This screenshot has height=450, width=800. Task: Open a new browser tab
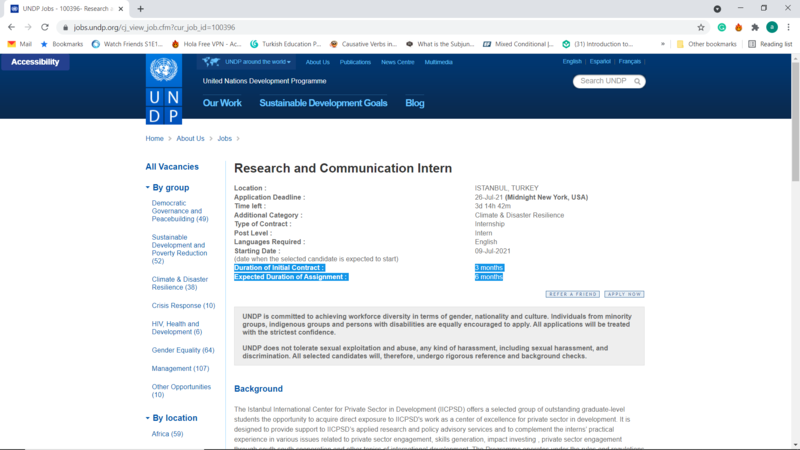click(x=140, y=9)
